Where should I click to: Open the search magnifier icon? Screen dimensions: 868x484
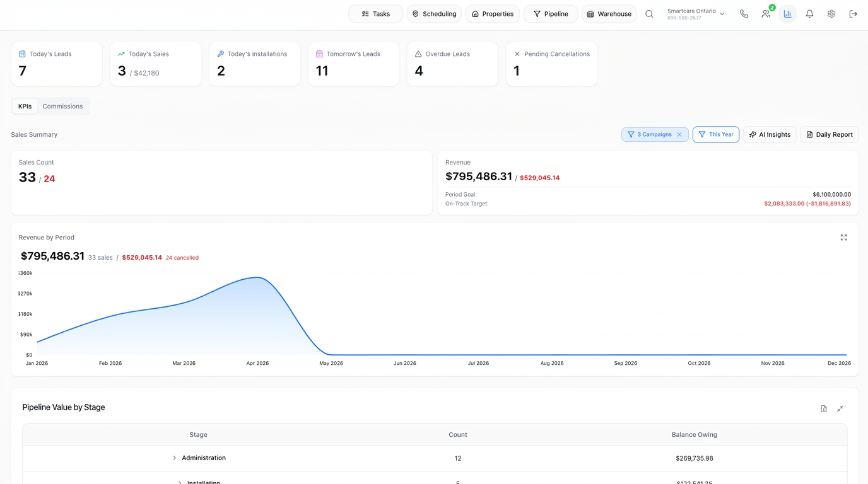[x=649, y=14]
